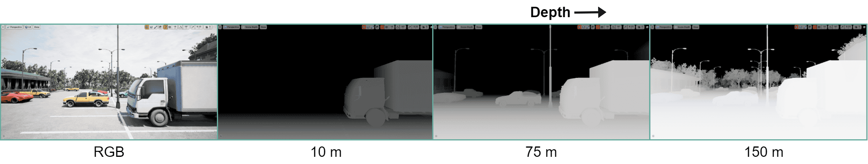Open rotation snap angle dropdown in 150 m viewport
The width and height of the screenshot is (868, 164).
click(835, 27)
